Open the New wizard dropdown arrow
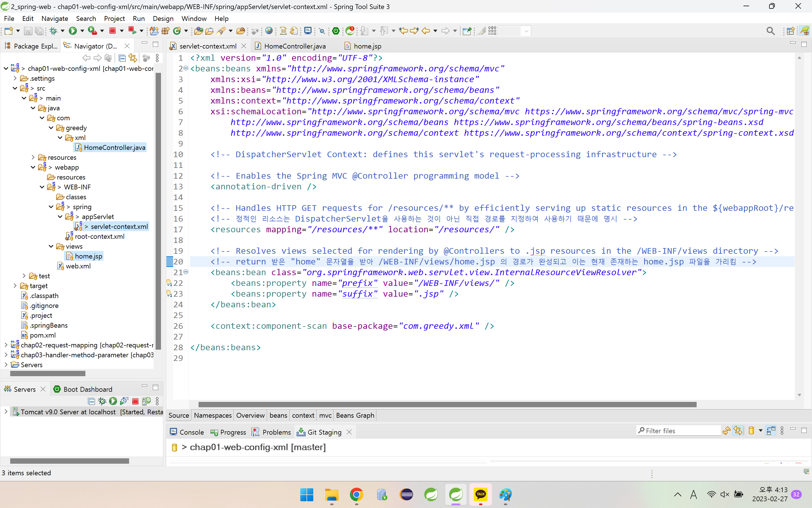 (18, 31)
